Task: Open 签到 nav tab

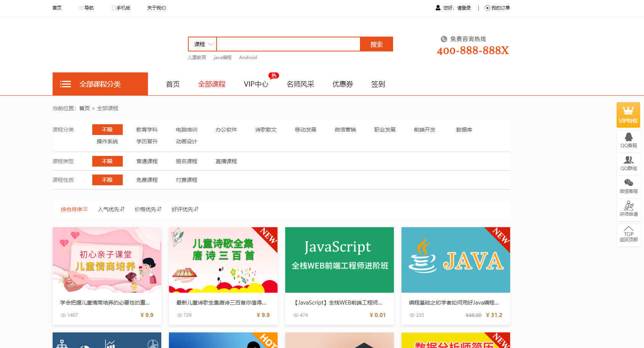Action: pos(378,84)
